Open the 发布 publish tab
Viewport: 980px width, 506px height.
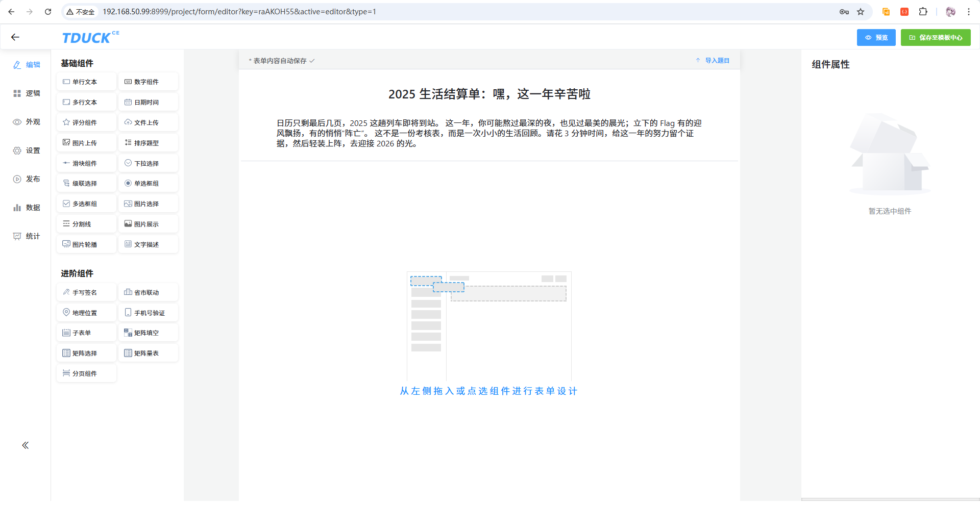coord(27,179)
